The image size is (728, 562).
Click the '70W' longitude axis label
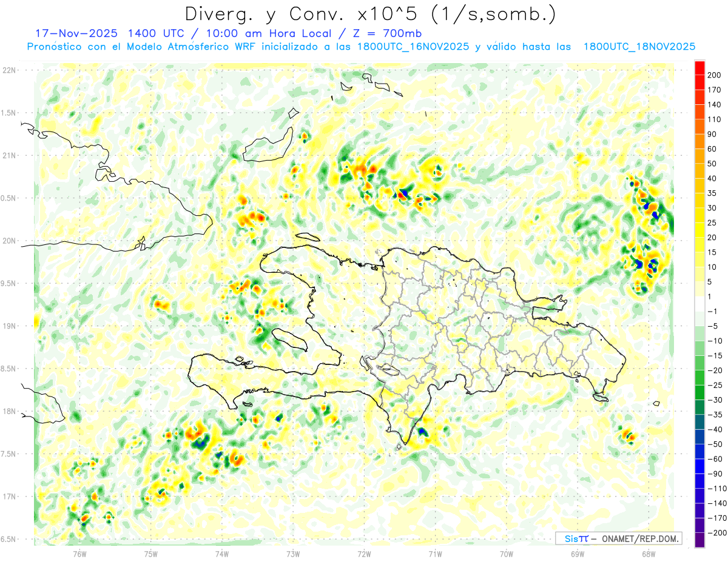coord(507,554)
